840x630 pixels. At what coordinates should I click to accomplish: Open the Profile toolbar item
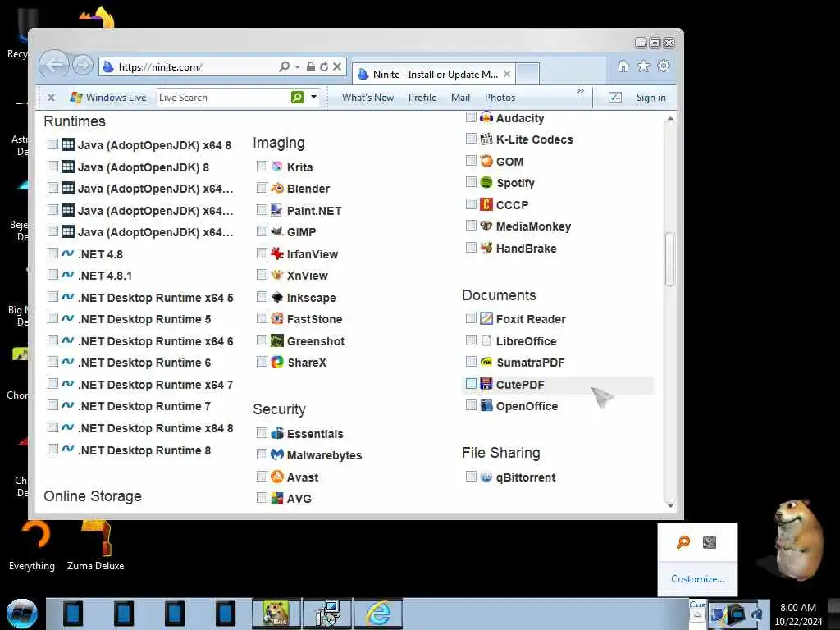(422, 98)
